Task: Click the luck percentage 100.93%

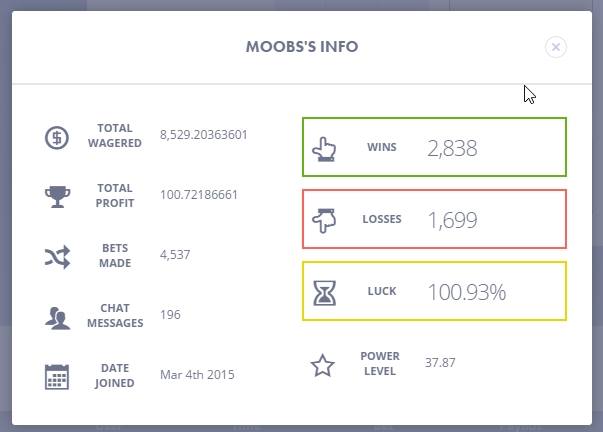Action: coord(466,292)
